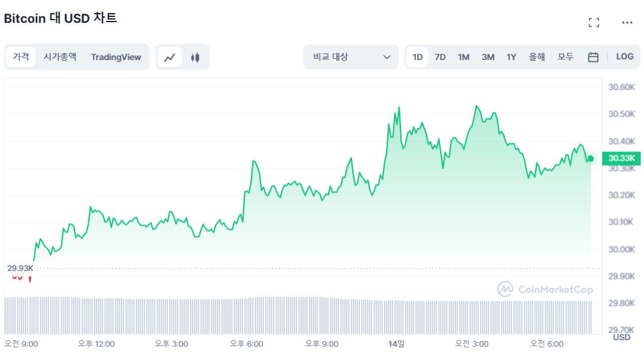The image size is (644, 352).
Task: Click the CoinMarketCap watermark logo
Action: pos(545,289)
